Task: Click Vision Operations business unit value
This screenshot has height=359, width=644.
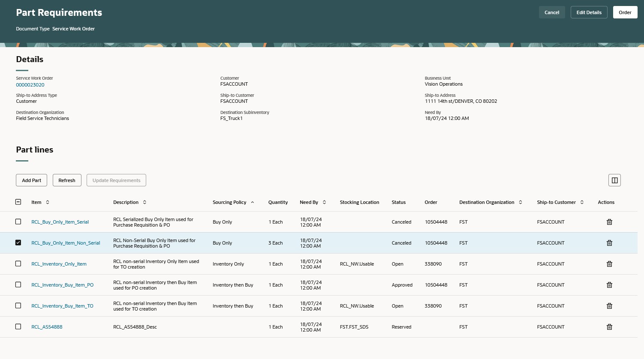Action: click(444, 84)
